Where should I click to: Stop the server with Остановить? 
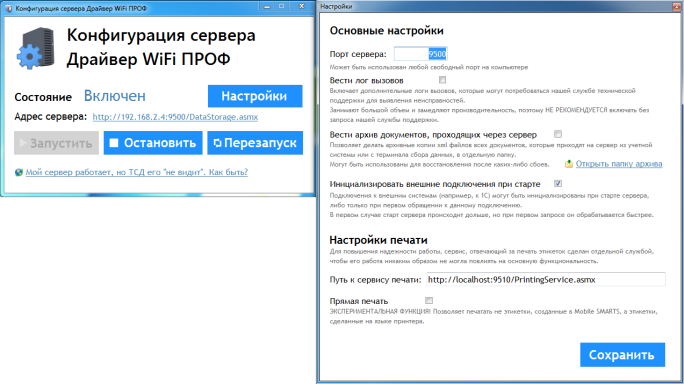[153, 143]
